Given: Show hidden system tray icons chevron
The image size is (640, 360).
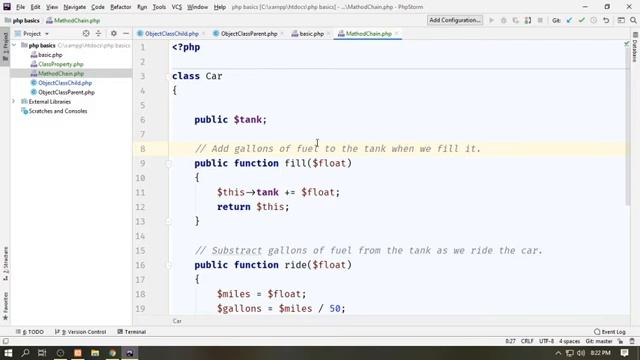Looking at the screenshot, I should (558, 353).
